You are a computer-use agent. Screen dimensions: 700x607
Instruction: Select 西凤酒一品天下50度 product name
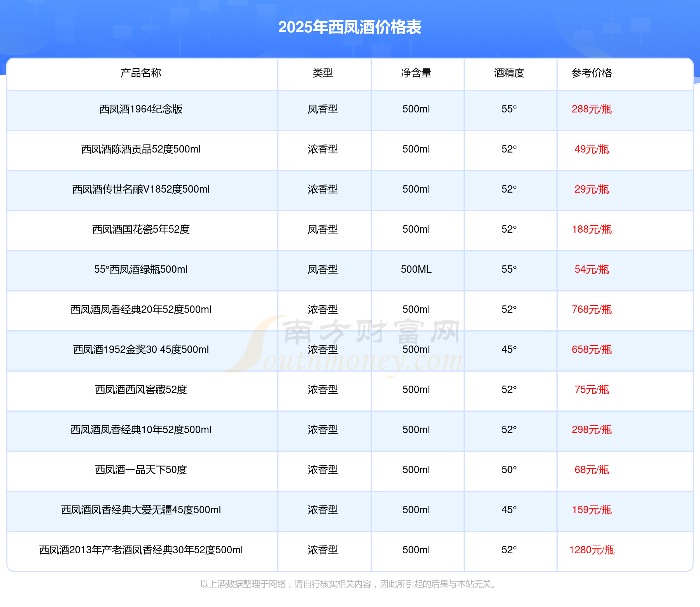coord(141,470)
